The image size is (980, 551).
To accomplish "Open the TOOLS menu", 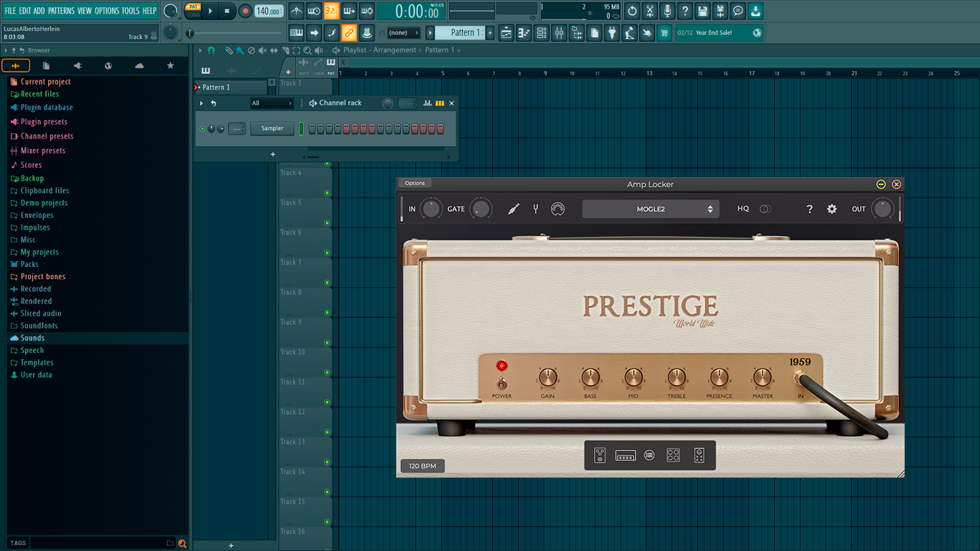I will [x=131, y=11].
